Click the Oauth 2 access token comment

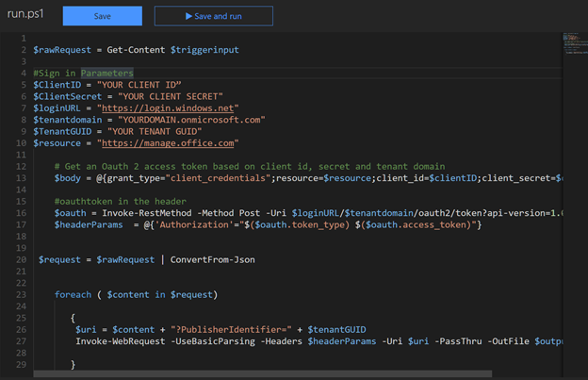250,166
